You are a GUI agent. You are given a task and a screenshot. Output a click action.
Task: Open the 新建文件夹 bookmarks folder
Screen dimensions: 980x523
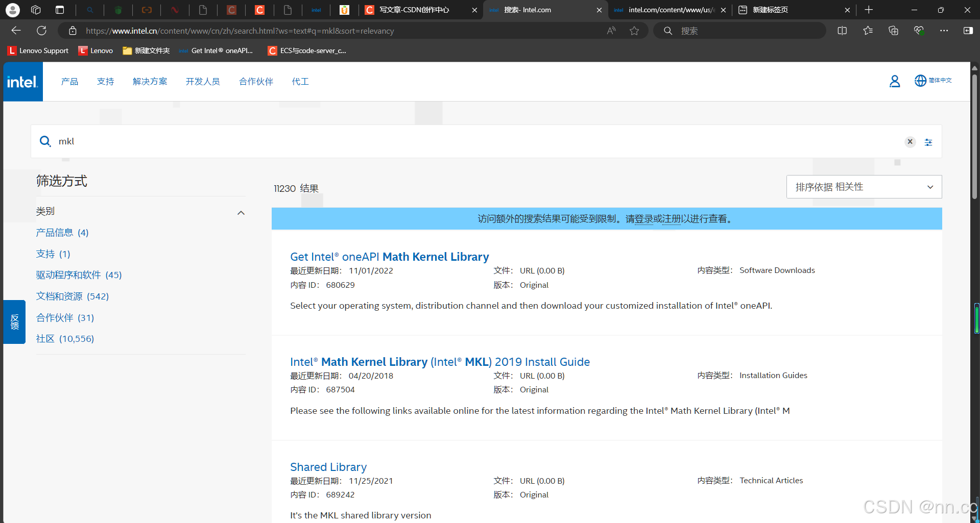(146, 51)
